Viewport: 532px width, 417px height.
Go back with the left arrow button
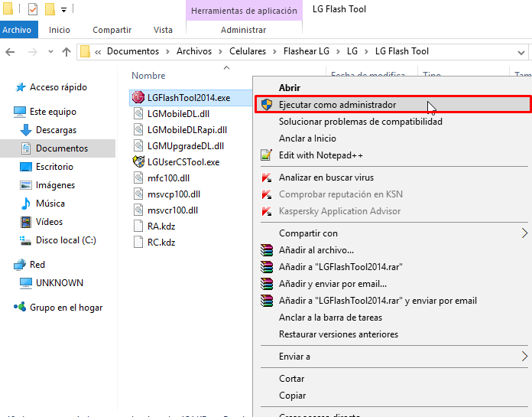tap(10, 52)
